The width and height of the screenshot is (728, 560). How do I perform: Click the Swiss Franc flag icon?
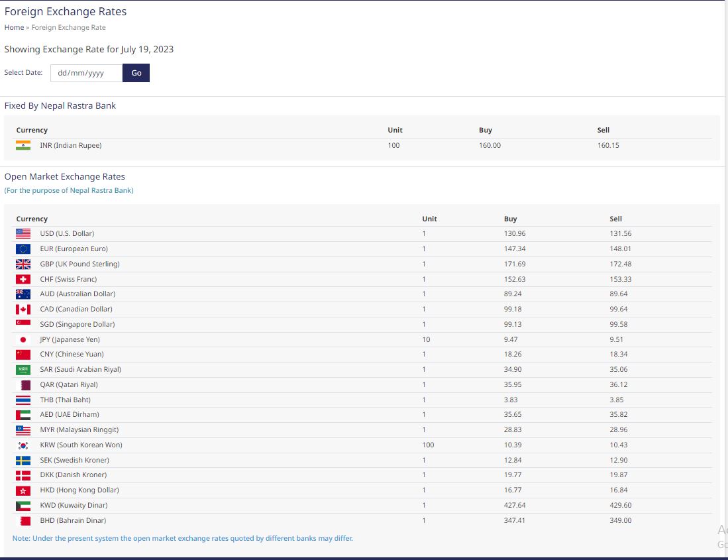coord(23,279)
